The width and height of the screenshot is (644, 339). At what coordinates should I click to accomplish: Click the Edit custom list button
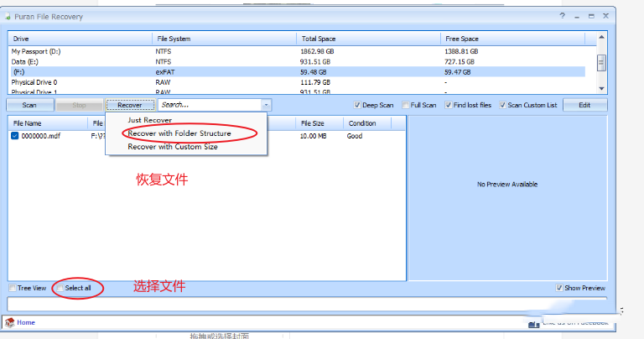[x=584, y=105]
